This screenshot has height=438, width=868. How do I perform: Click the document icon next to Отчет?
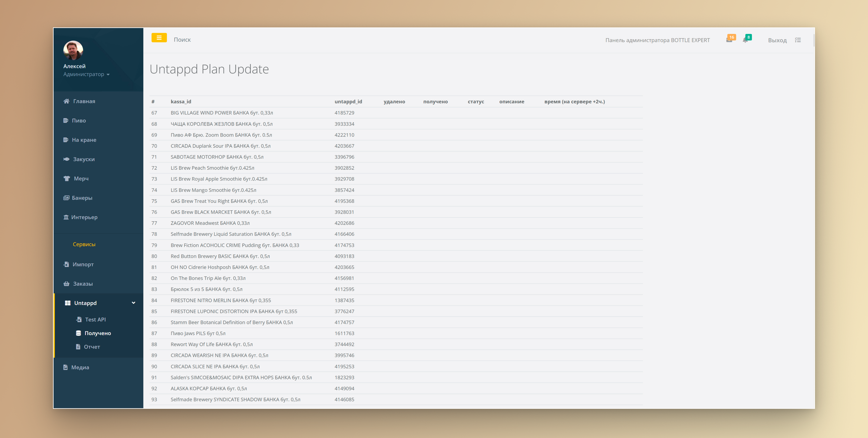tap(78, 347)
